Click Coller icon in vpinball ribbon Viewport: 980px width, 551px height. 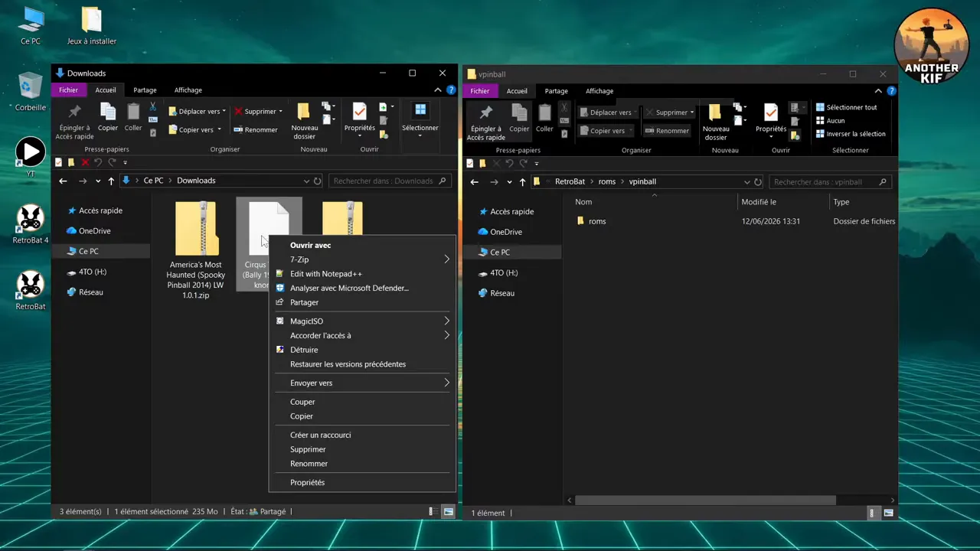[544, 118]
